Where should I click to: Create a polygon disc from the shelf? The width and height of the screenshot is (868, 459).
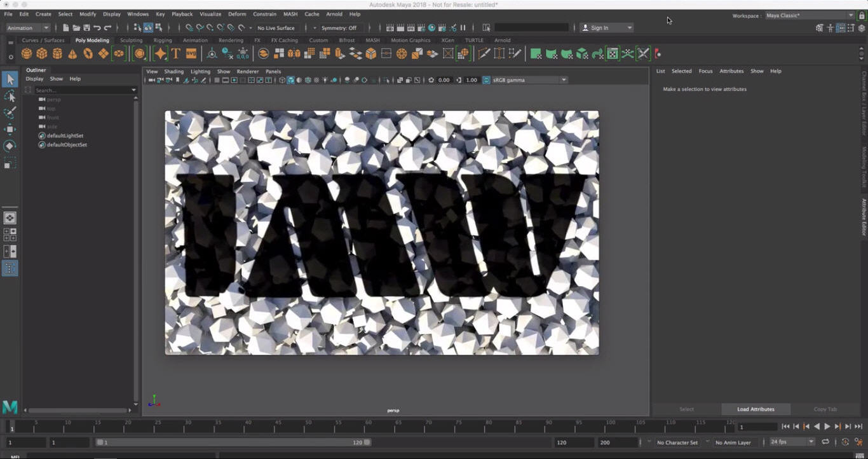pos(119,54)
